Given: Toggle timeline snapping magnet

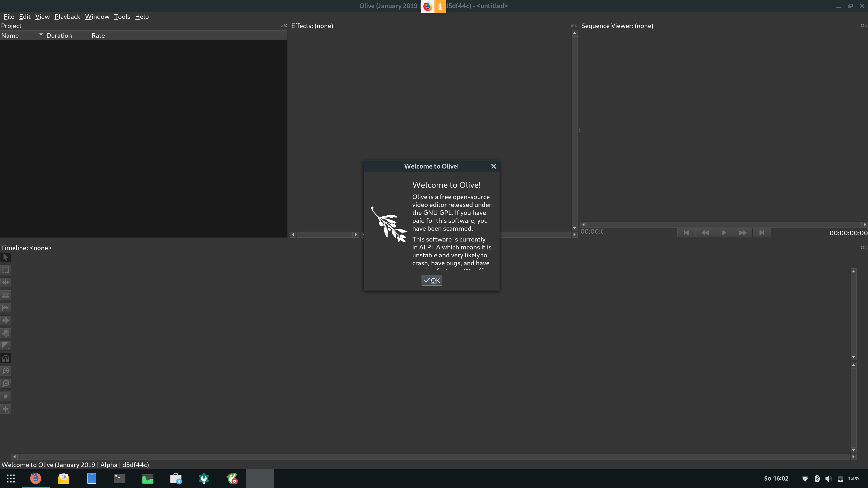Looking at the screenshot, I should [6, 358].
